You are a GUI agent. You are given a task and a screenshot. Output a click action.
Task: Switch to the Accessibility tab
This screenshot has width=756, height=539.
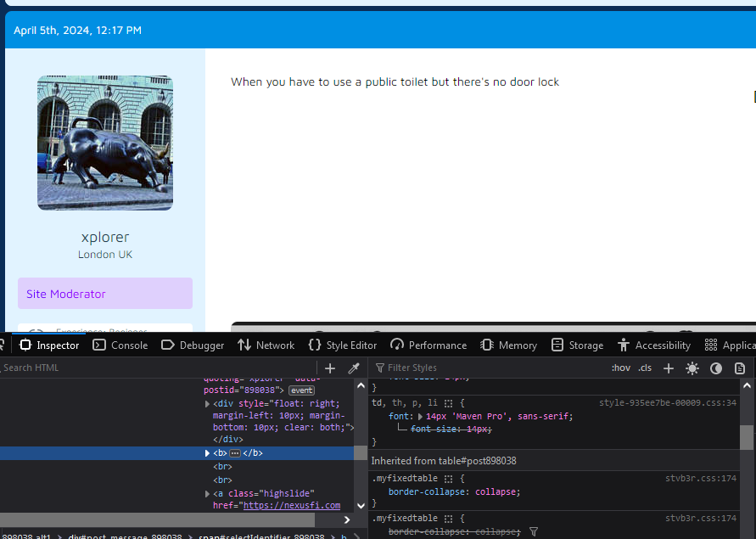(x=654, y=345)
